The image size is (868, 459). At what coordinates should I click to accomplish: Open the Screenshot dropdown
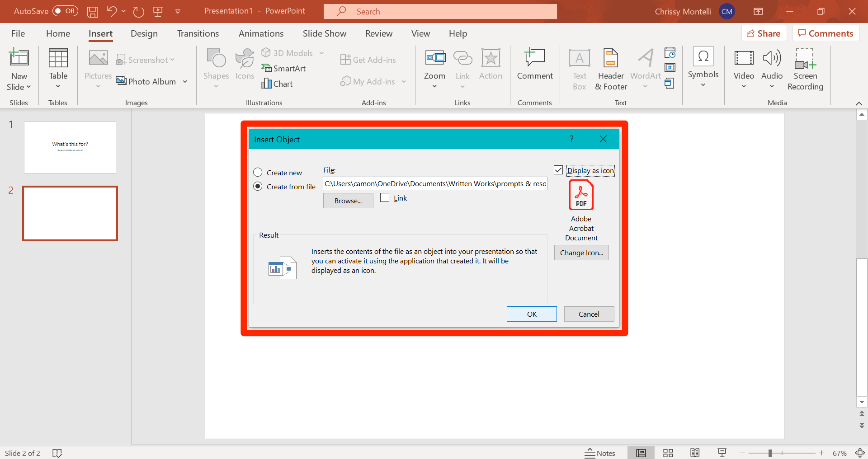click(x=172, y=60)
